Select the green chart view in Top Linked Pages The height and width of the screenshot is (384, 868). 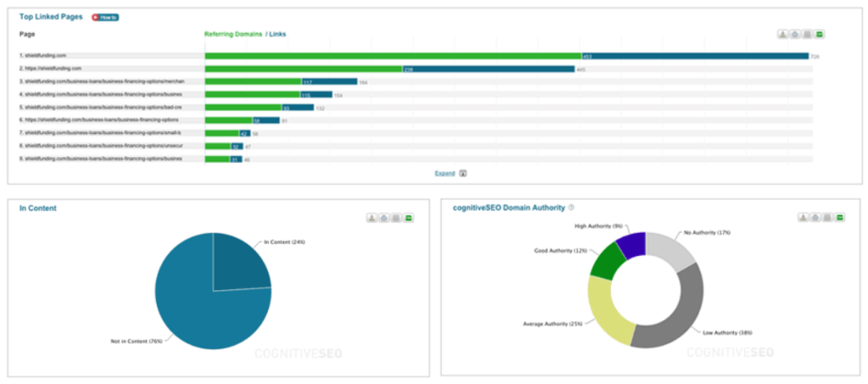820,34
